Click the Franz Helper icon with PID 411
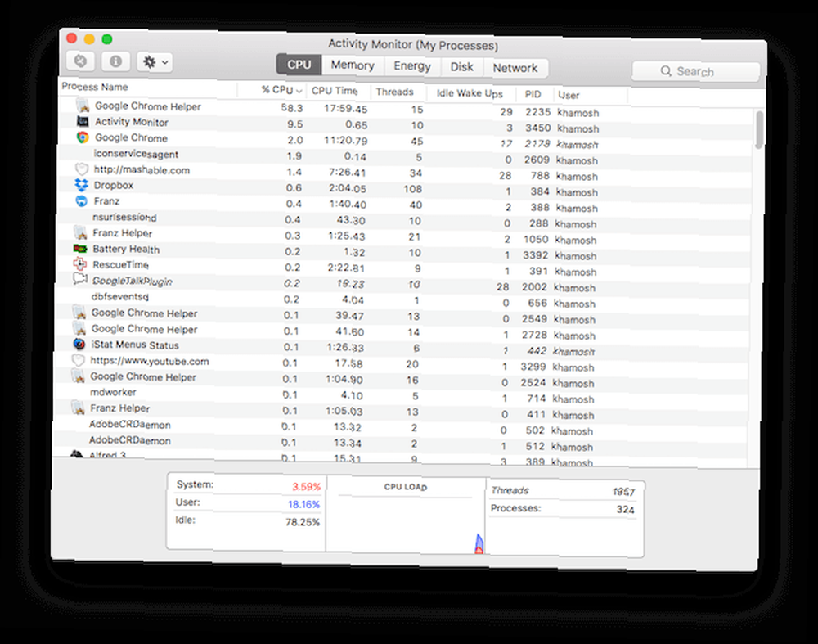This screenshot has height=644, width=818. coord(77,407)
